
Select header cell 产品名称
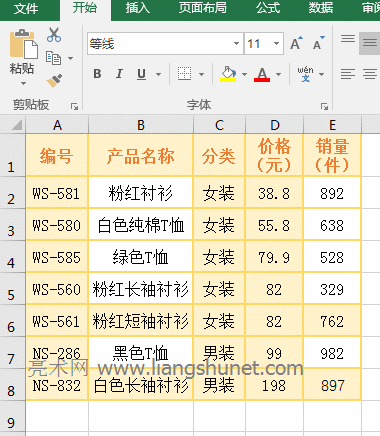[x=141, y=156]
